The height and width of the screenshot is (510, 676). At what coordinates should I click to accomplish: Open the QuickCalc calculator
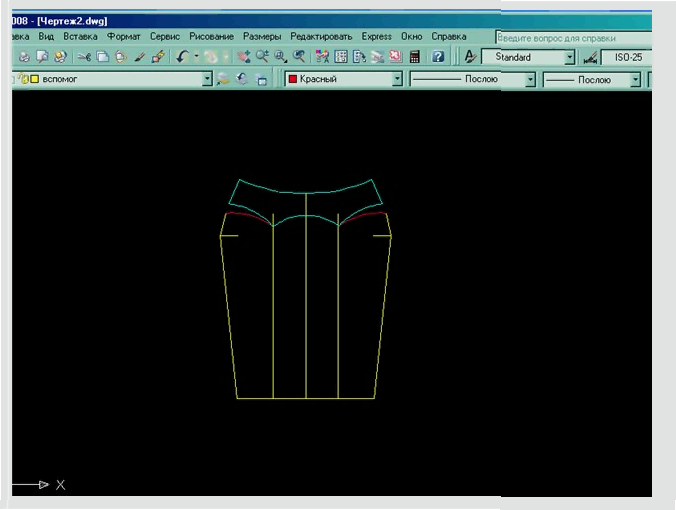coord(413,57)
